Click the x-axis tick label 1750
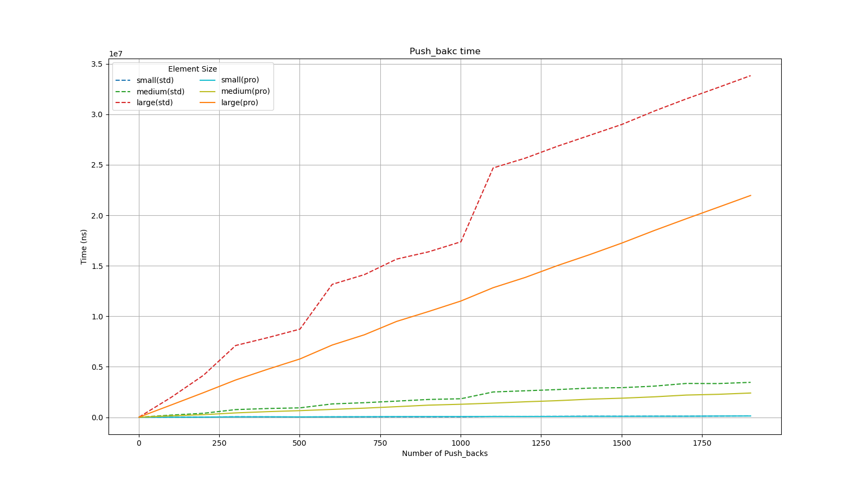The width and height of the screenshot is (868, 488). click(702, 443)
